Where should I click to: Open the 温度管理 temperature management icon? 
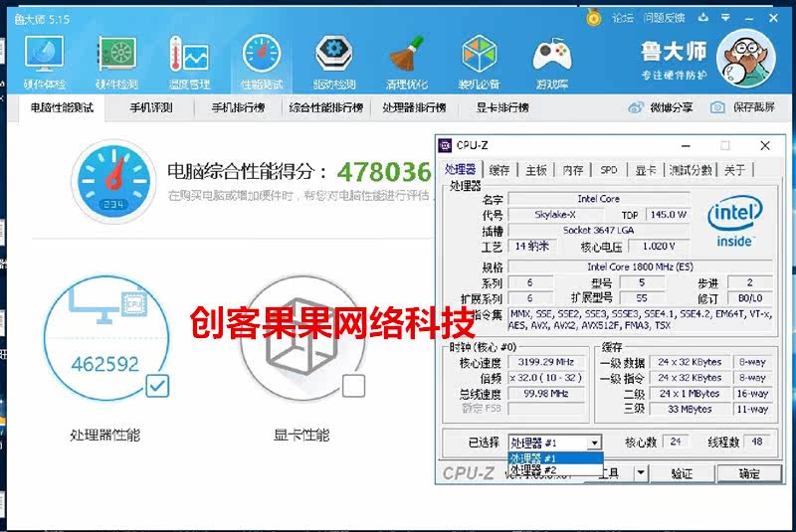tap(189, 54)
